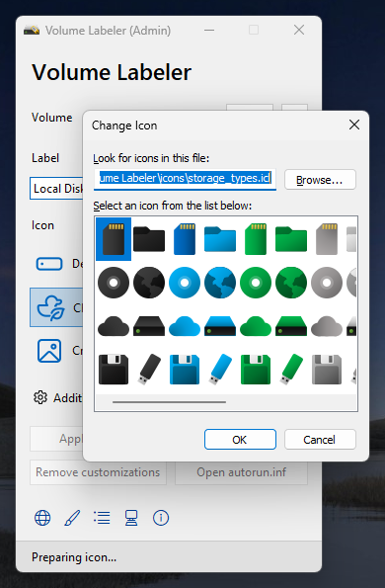Pick the green USB stick icon

pyautogui.click(x=291, y=370)
